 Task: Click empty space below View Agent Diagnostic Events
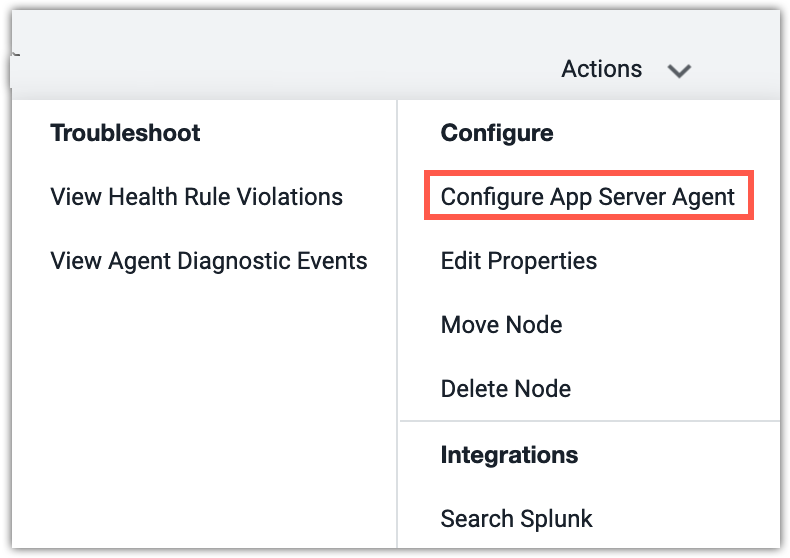point(202,403)
